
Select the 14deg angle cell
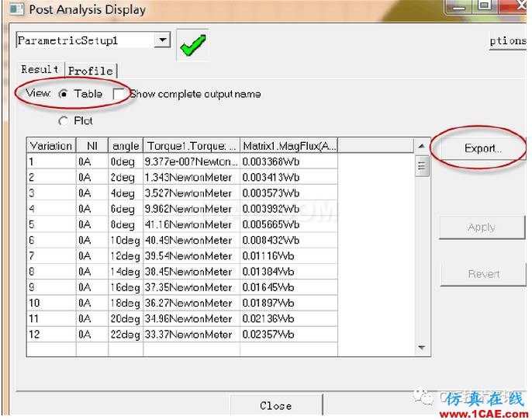pyautogui.click(x=126, y=271)
